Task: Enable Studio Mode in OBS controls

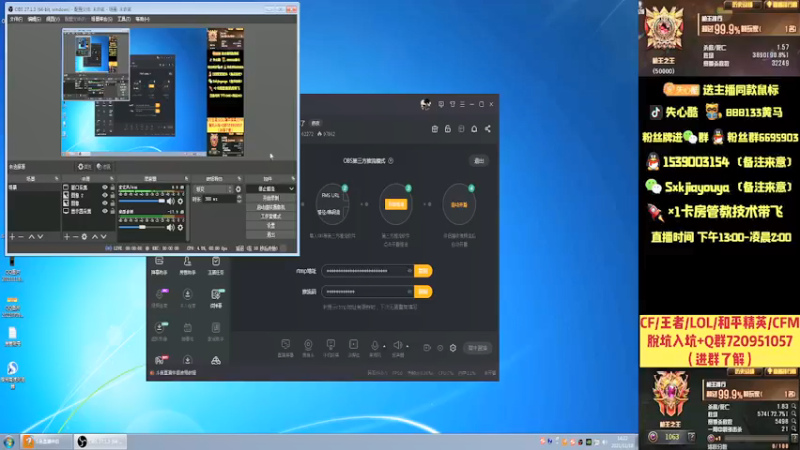Action: pyautogui.click(x=270, y=216)
